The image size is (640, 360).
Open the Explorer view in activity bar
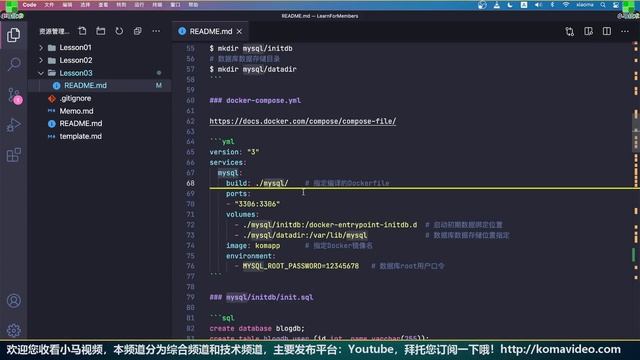(13, 35)
